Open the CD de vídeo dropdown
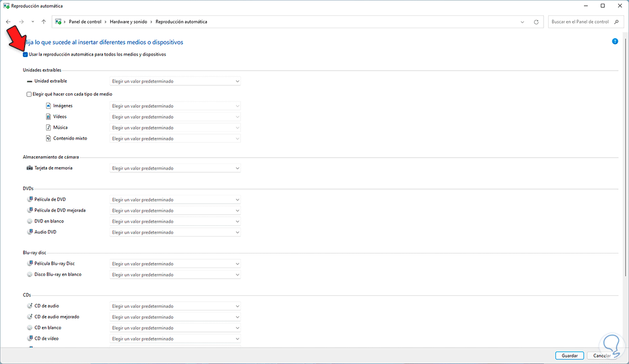The height and width of the screenshot is (364, 629). pyautogui.click(x=175, y=339)
